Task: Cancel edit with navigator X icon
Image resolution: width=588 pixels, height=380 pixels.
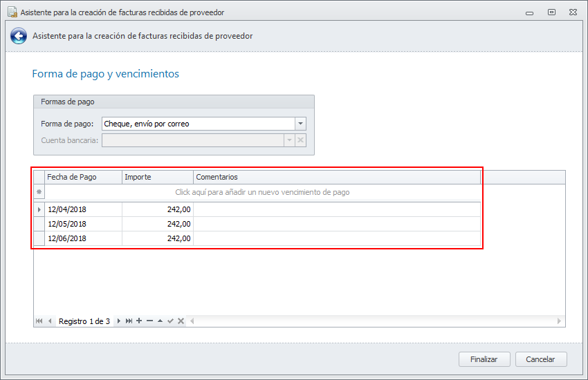Action: pos(181,321)
